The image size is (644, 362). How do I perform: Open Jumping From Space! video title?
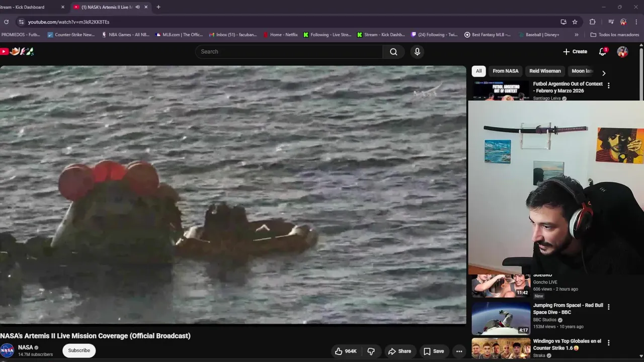[568, 309]
